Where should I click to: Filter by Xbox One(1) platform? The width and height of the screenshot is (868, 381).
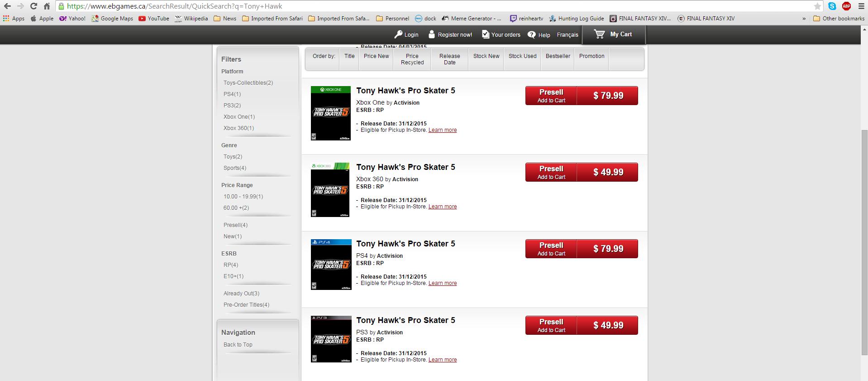239,117
